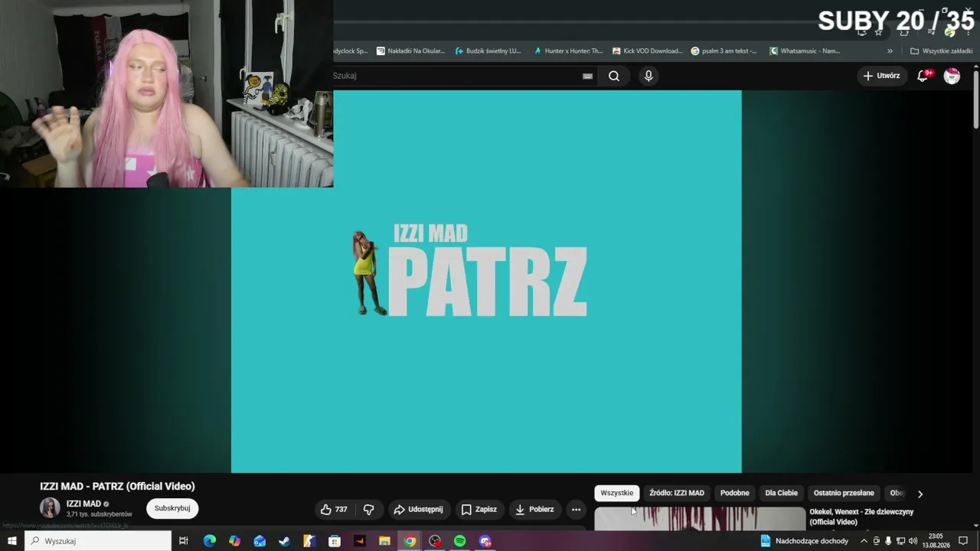
Task: Open the Wszystkie zakładki bookmarks folder
Action: pyautogui.click(x=941, y=51)
